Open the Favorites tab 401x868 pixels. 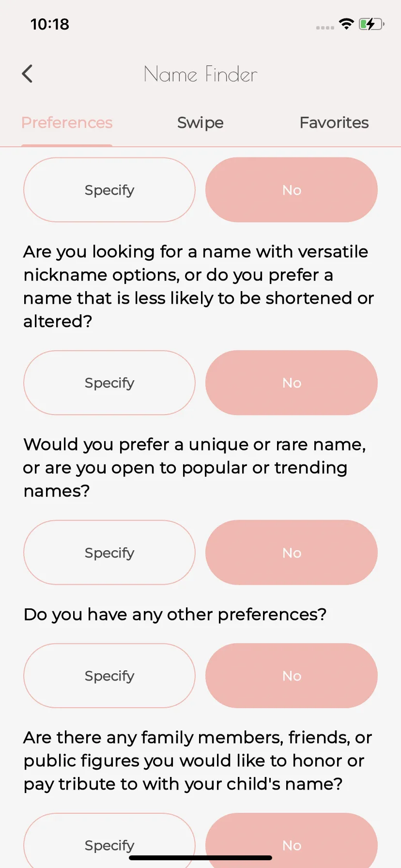334,123
